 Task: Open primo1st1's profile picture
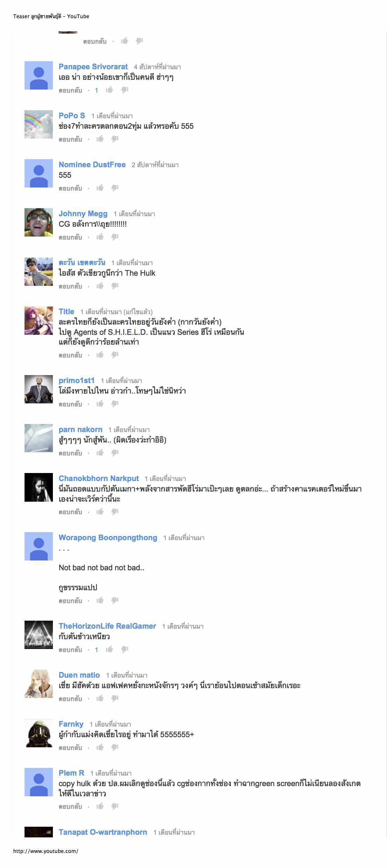(39, 389)
